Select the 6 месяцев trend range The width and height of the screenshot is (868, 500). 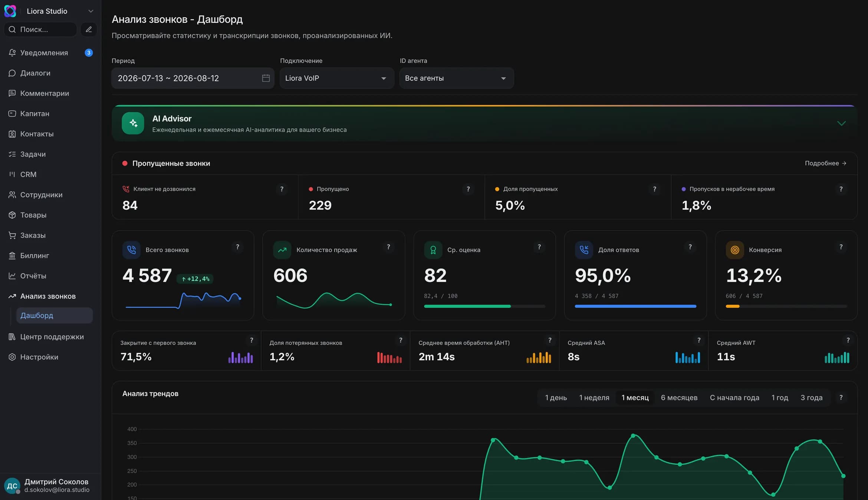679,398
